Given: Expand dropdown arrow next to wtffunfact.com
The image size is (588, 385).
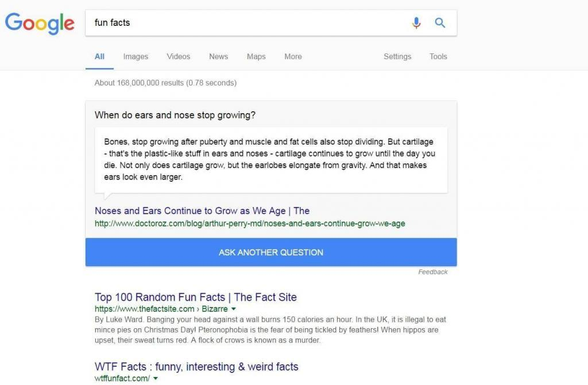Looking at the screenshot, I should [156, 379].
